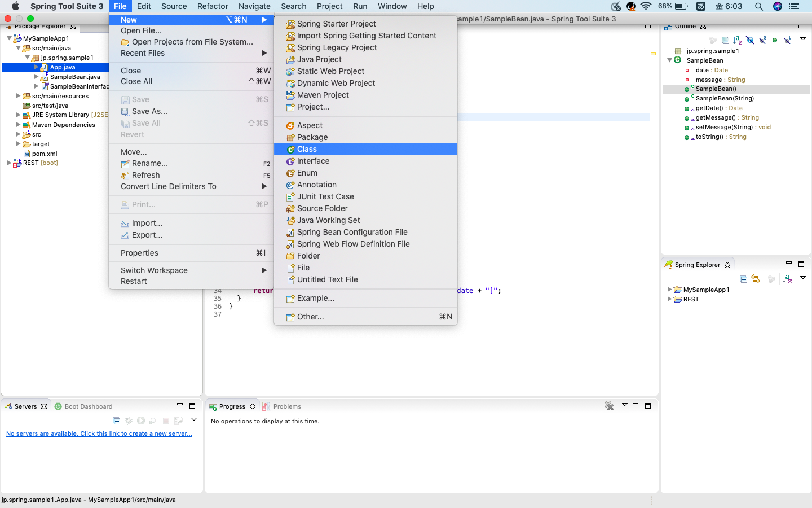Image resolution: width=812 pixels, height=508 pixels.
Task: Choose Interface from New submenu
Action: [365, 161]
